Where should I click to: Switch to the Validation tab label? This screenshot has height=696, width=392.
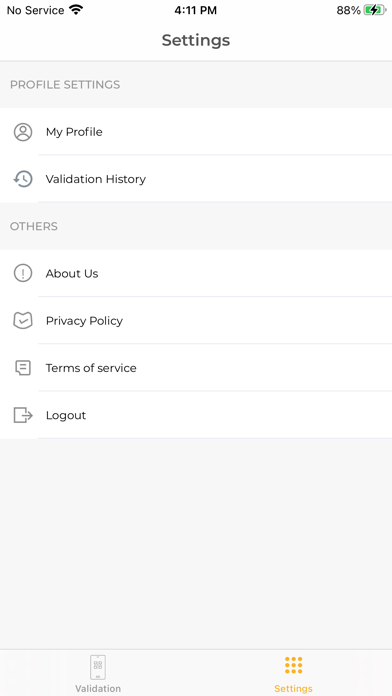pyautogui.click(x=98, y=688)
